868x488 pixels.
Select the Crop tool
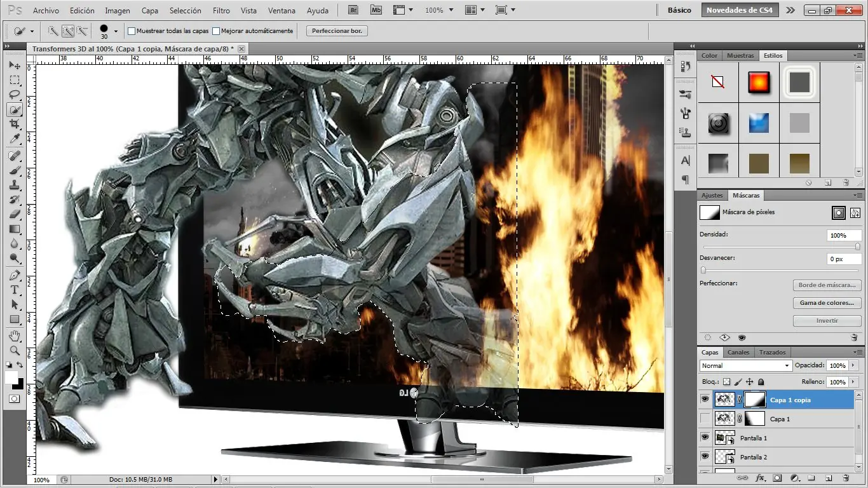(14, 124)
